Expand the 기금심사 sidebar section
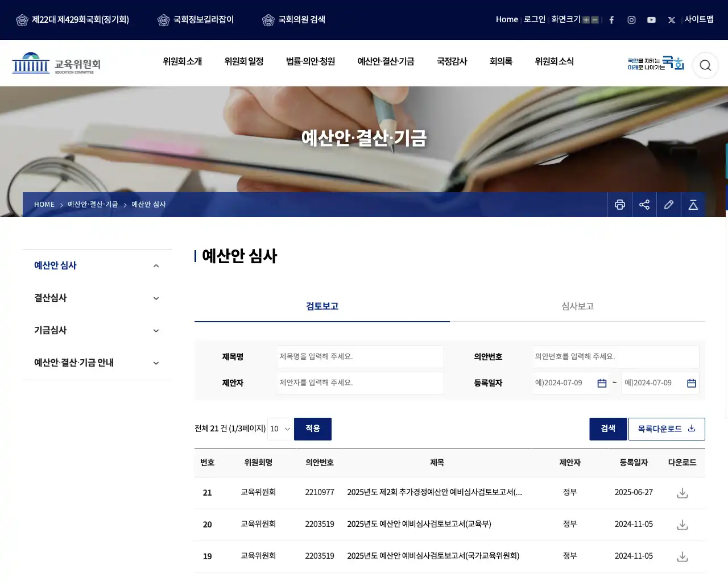Viewport: 728px width, 582px height. pos(156,331)
